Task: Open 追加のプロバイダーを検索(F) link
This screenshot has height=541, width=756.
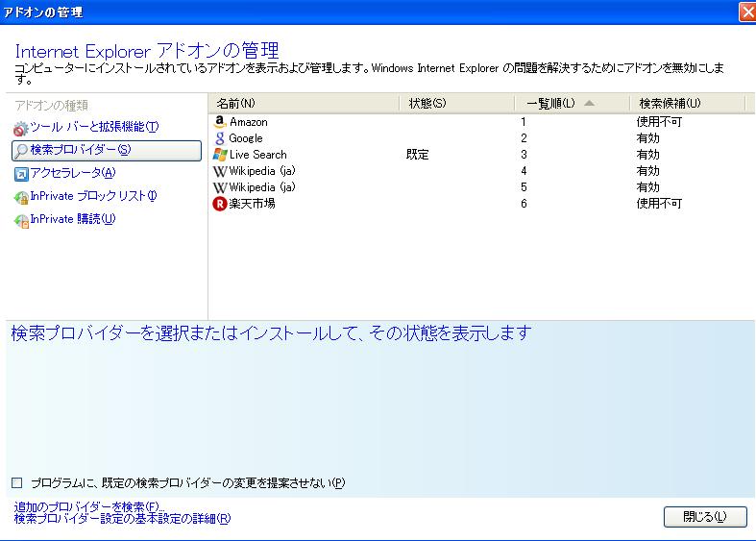Action: click(x=89, y=506)
